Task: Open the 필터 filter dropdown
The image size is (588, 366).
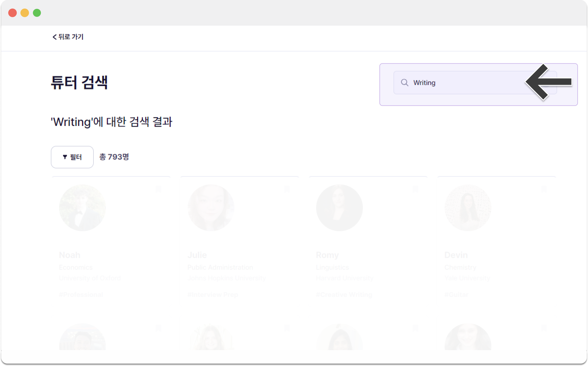Action: [x=72, y=157]
